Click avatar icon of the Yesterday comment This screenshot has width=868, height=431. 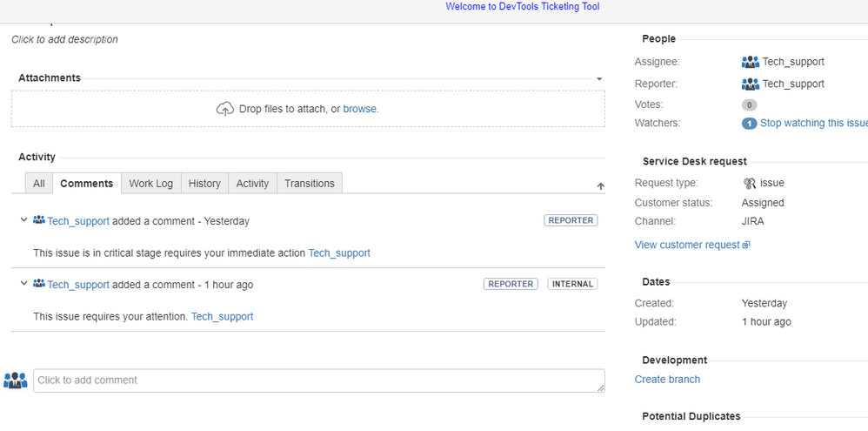(39, 220)
